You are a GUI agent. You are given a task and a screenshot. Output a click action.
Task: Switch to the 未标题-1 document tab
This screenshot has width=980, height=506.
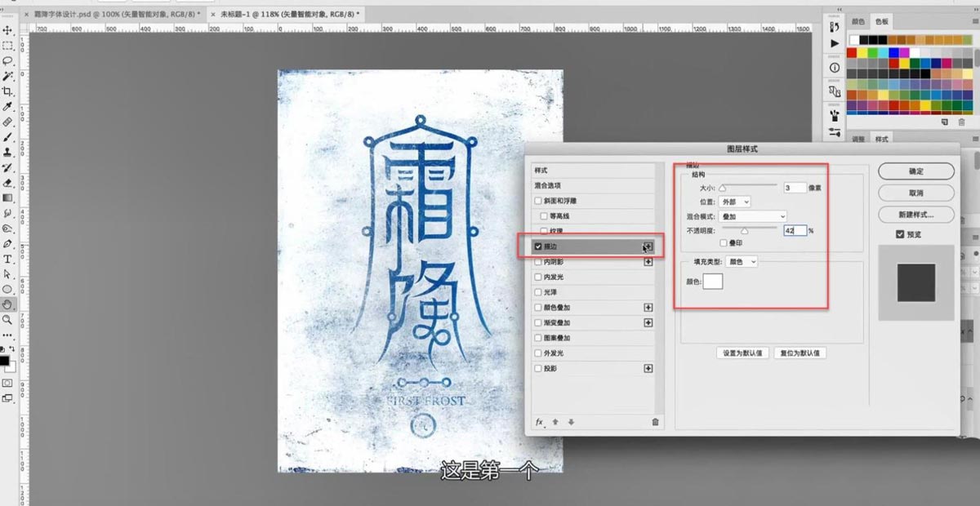coord(285,15)
